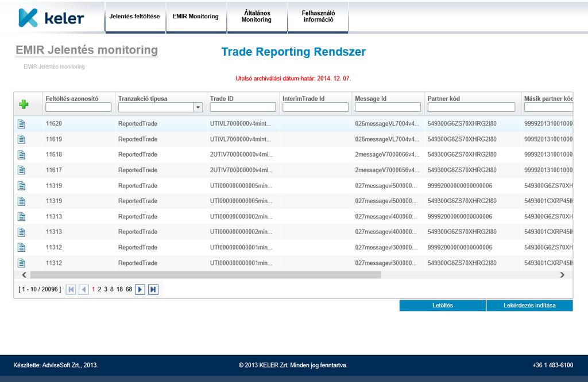Open Felhasználó információ menu

click(318, 17)
